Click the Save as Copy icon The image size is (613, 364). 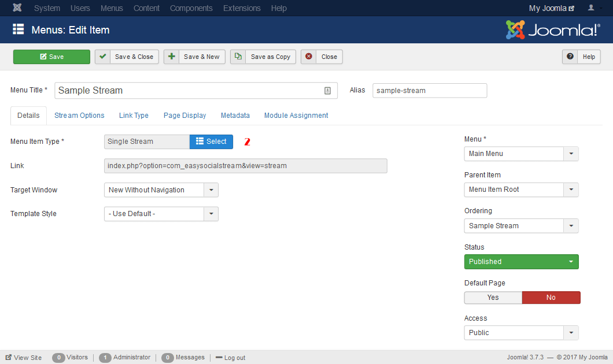pyautogui.click(x=238, y=57)
